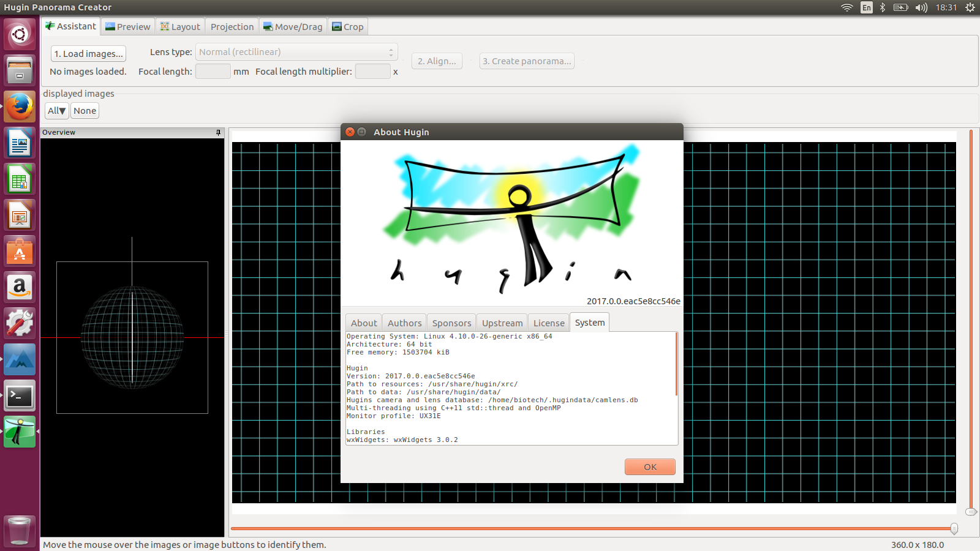
Task: Click the 'Path to data' line
Action: tap(423, 392)
